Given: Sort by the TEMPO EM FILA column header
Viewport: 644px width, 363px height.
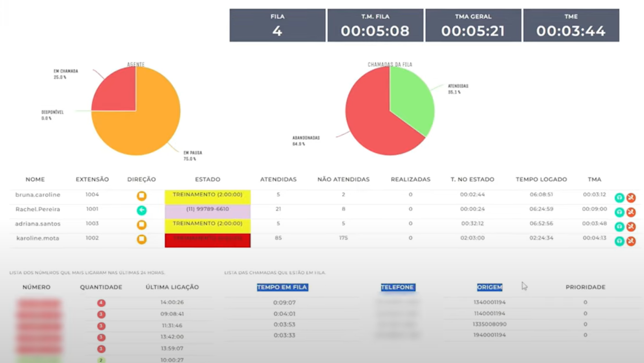Looking at the screenshot, I should tap(282, 287).
